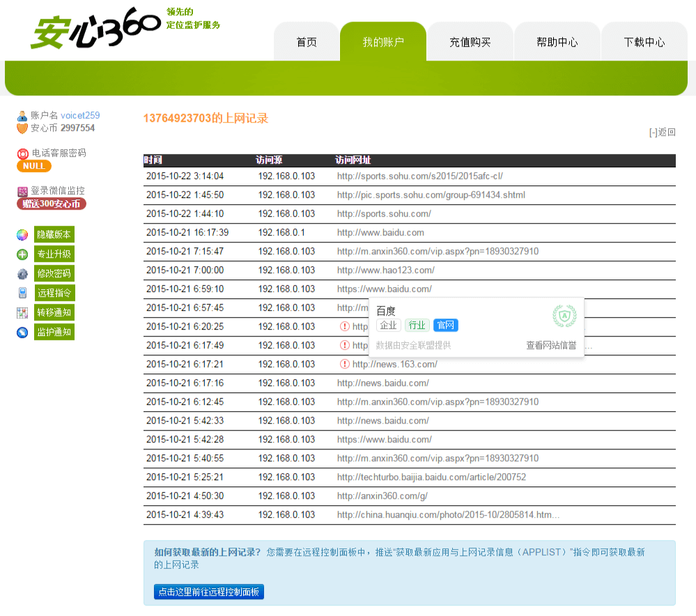Click the color wheel icon beside 隐藏版本
This screenshot has height=616, width=696.
click(x=22, y=235)
